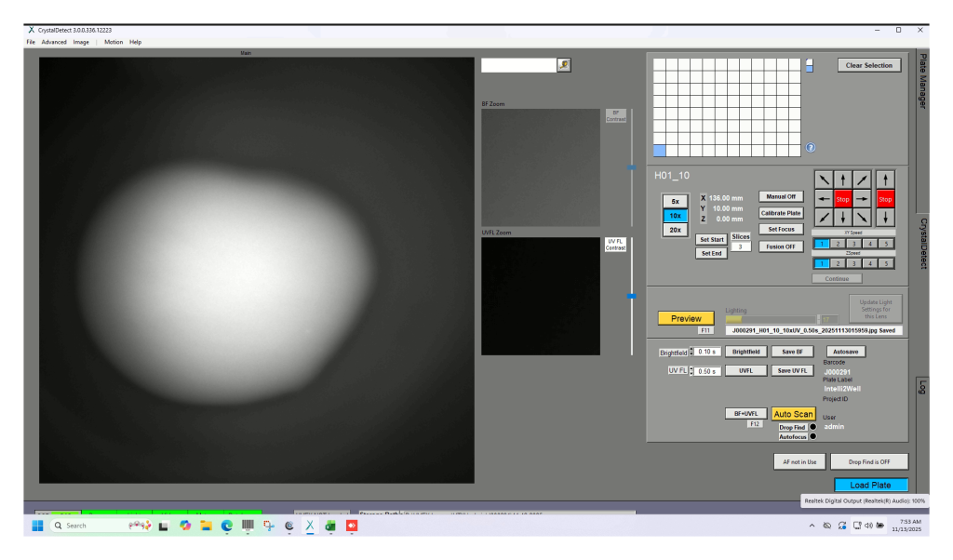Image resolution: width=953 pixels, height=560 pixels.
Task: Toggle the Fusion OFF button
Action: 780,247
